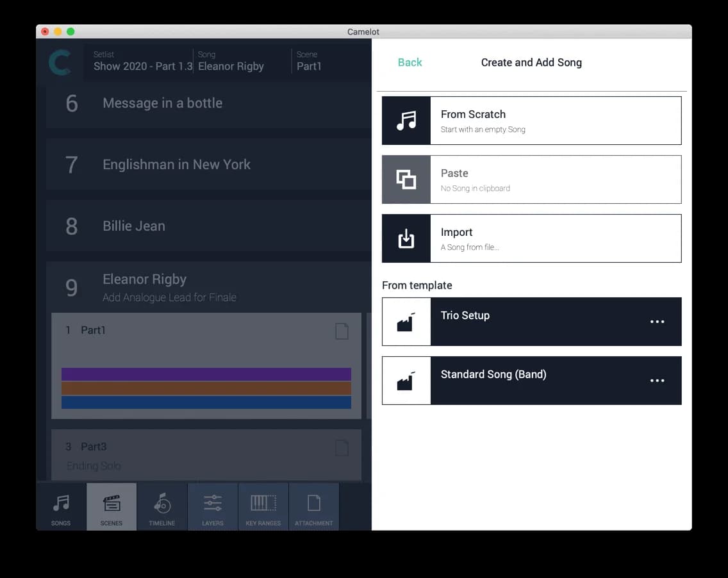The width and height of the screenshot is (728, 578).
Task: Open the Attachment panel icon
Action: coord(314,506)
